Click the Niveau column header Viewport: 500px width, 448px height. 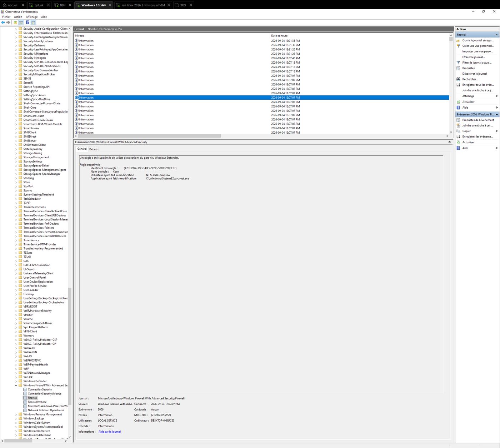172,36
